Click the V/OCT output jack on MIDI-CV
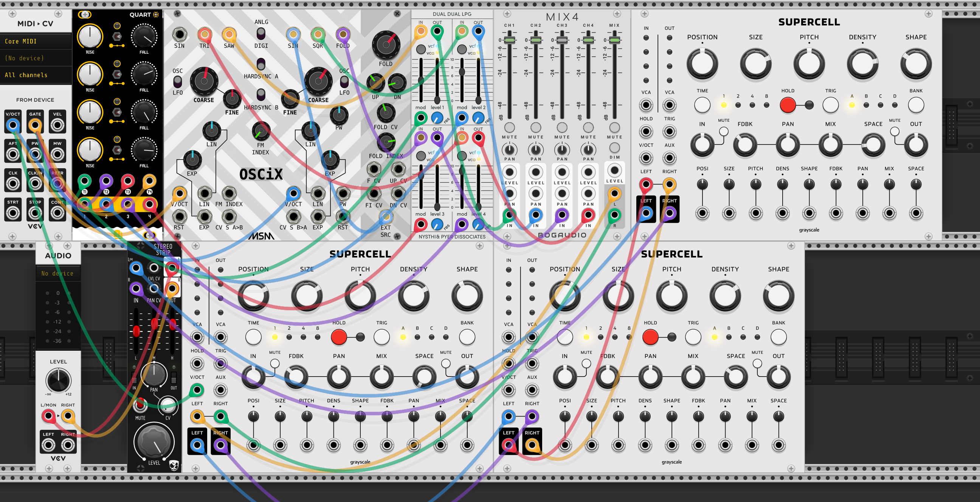This screenshot has height=502, width=980. (13, 125)
